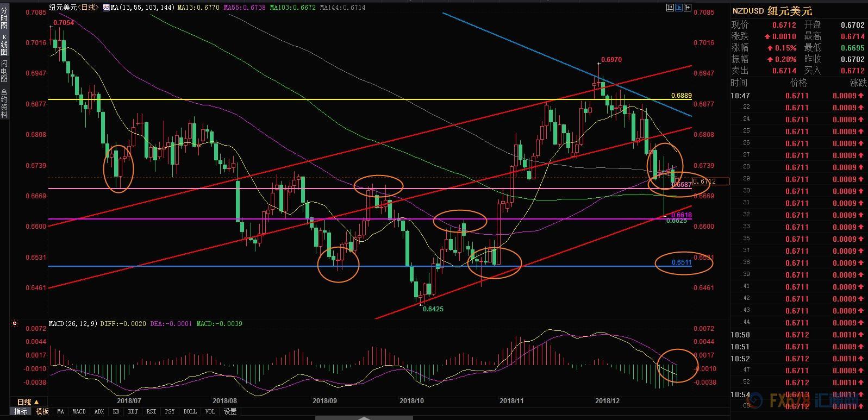The image size is (868, 420).
Task: Click the MACD(26,12,9) label
Action: click(73, 324)
